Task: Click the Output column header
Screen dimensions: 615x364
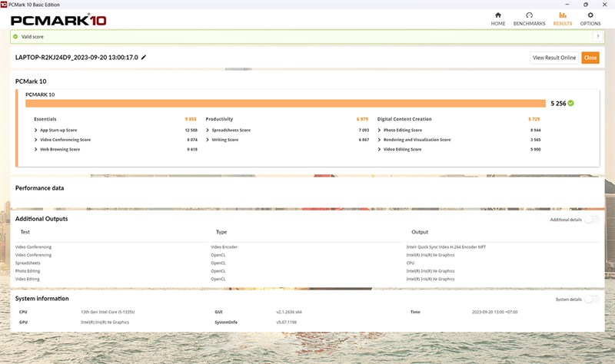Action: pyautogui.click(x=420, y=232)
